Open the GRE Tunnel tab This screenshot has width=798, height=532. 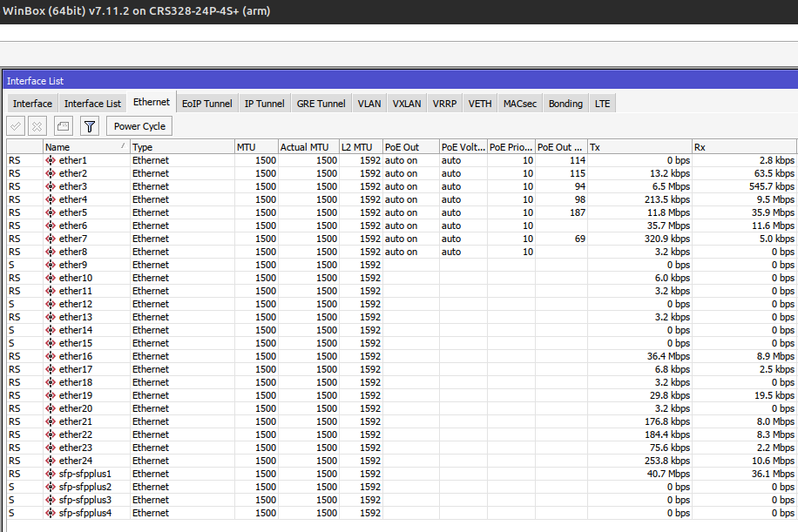pyautogui.click(x=321, y=104)
